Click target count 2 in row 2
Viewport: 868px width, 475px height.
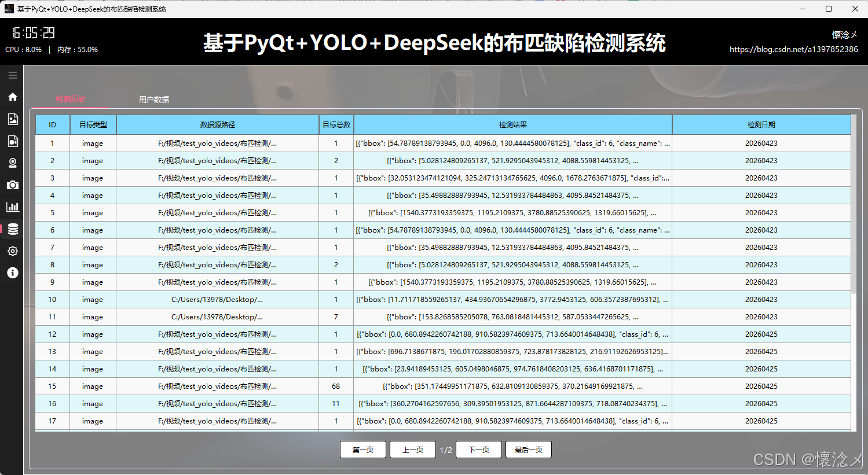tap(336, 161)
